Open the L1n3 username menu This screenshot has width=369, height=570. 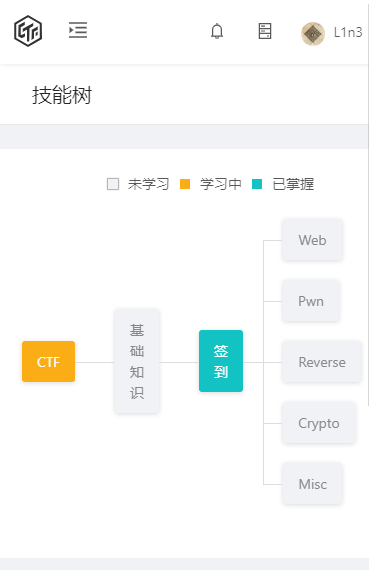click(x=348, y=33)
